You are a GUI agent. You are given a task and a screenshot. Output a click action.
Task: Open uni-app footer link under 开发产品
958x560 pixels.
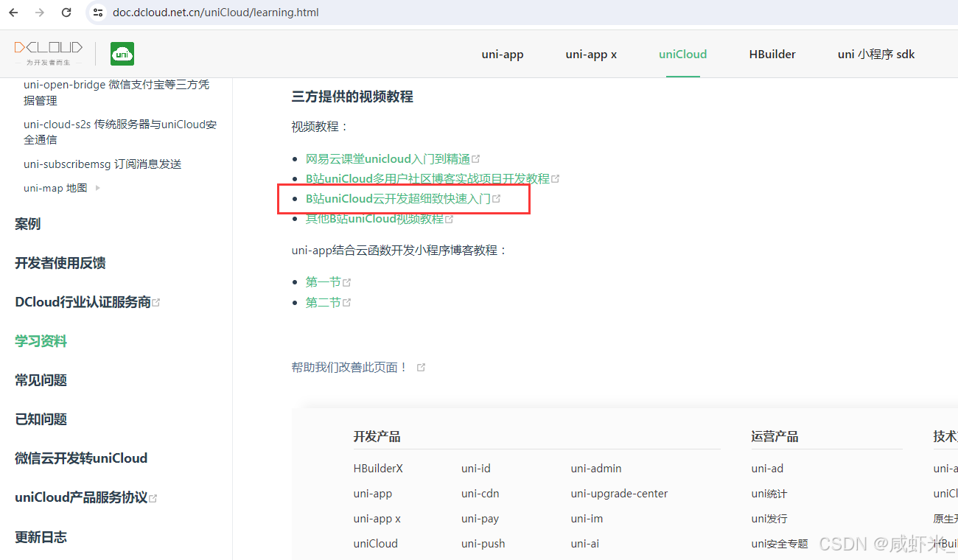pyautogui.click(x=373, y=494)
